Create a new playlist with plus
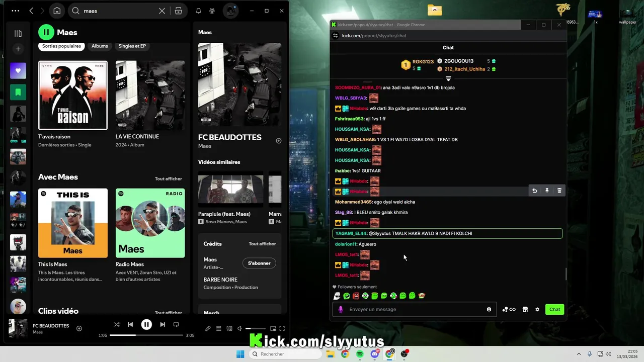The height and width of the screenshot is (362, 644). (x=18, y=49)
